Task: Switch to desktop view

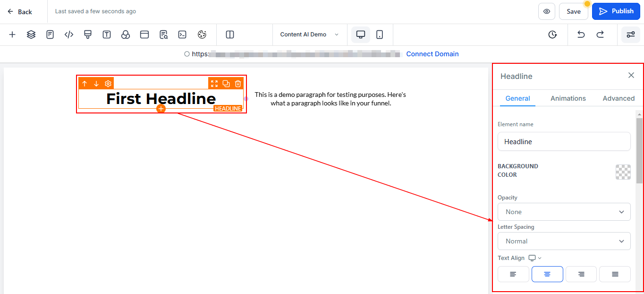Action: pyautogui.click(x=361, y=35)
